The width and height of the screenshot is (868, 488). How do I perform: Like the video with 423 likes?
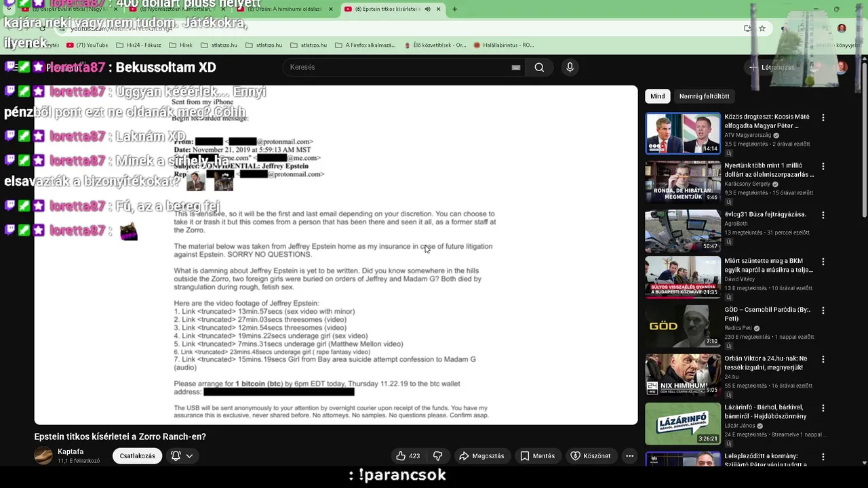coord(408,456)
